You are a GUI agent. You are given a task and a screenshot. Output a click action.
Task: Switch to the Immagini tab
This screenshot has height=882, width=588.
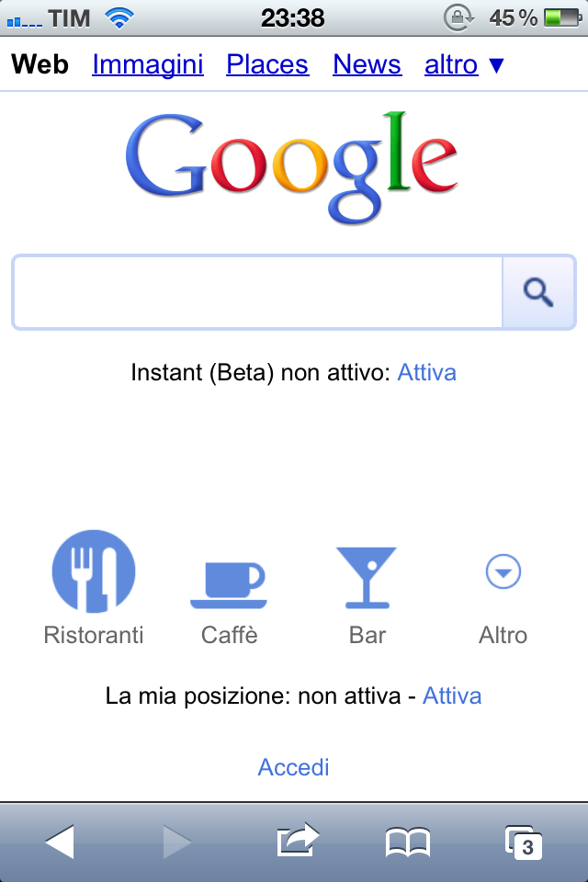pyautogui.click(x=148, y=64)
